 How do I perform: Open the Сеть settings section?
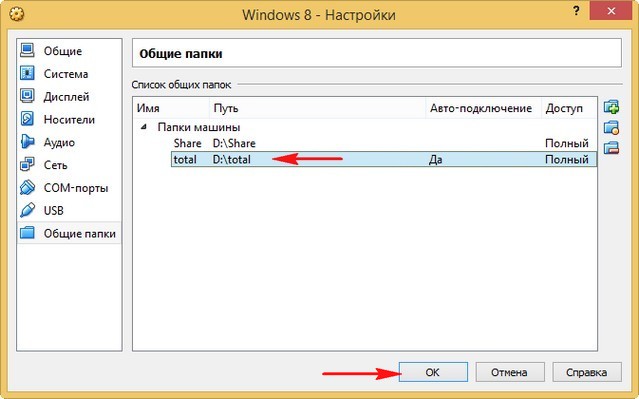pos(69,165)
